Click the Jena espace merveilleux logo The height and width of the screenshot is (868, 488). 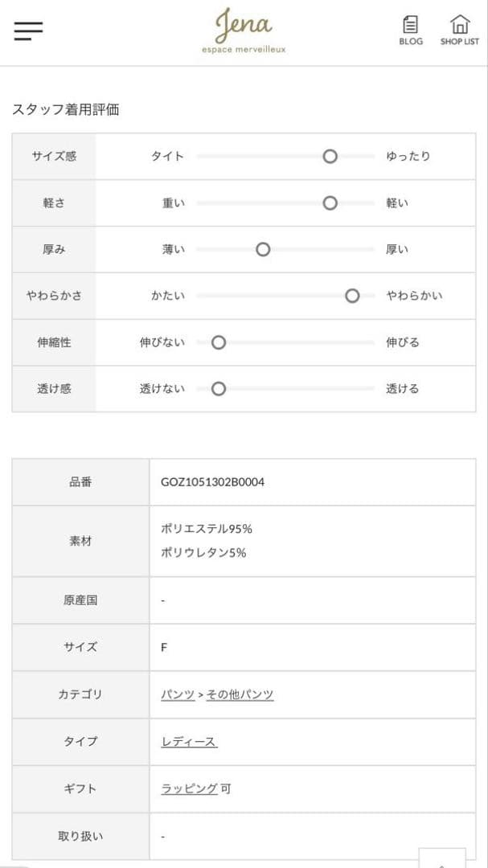(244, 32)
